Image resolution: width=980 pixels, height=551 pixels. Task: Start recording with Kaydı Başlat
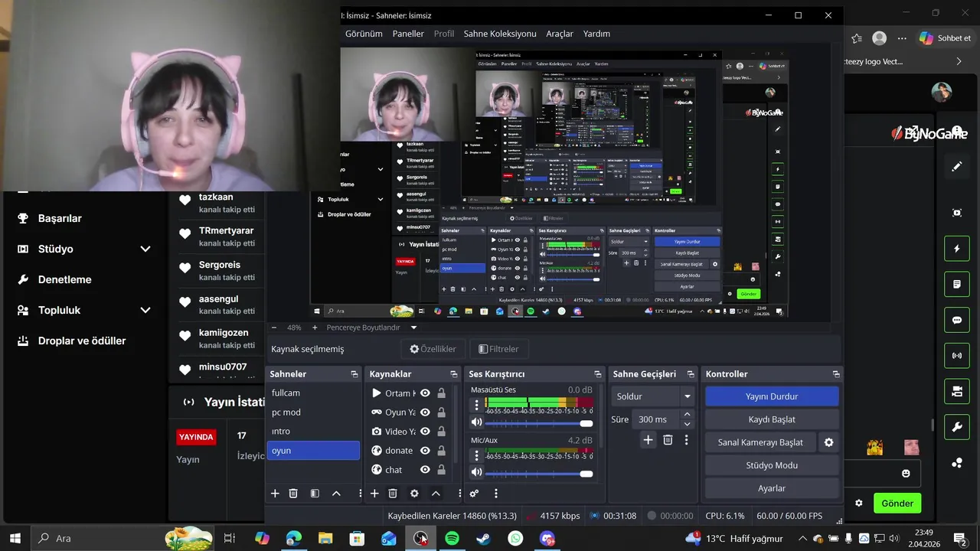(x=772, y=419)
